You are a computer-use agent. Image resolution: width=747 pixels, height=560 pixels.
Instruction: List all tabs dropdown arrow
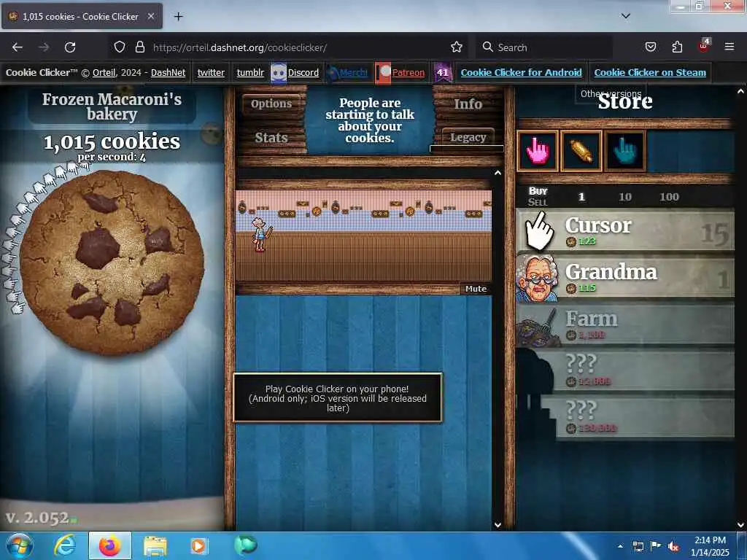point(626,16)
